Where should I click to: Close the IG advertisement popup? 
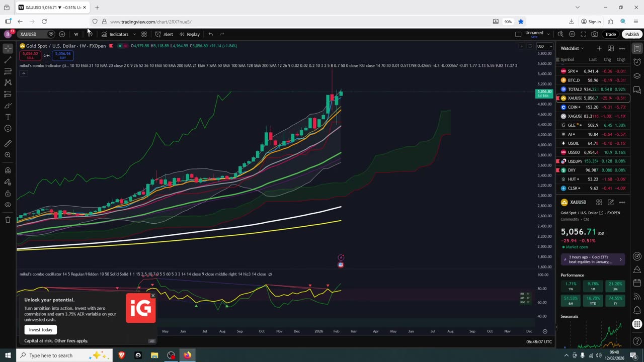(x=153, y=296)
